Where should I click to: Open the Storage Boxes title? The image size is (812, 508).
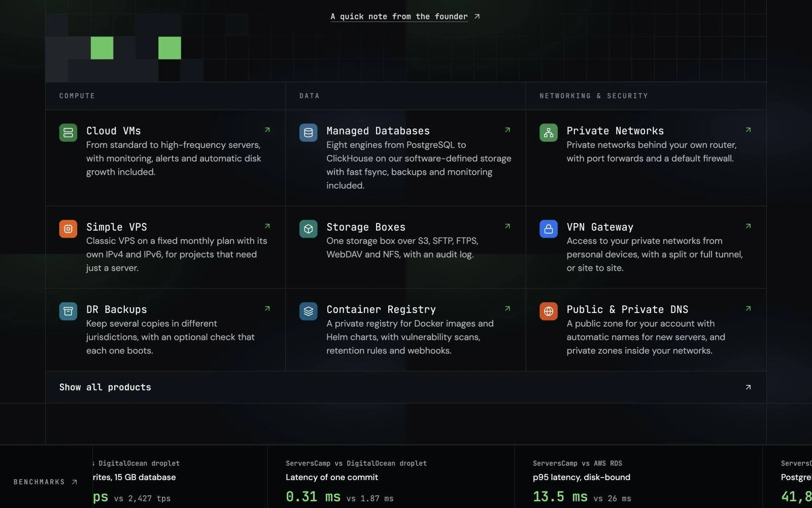[x=366, y=227]
